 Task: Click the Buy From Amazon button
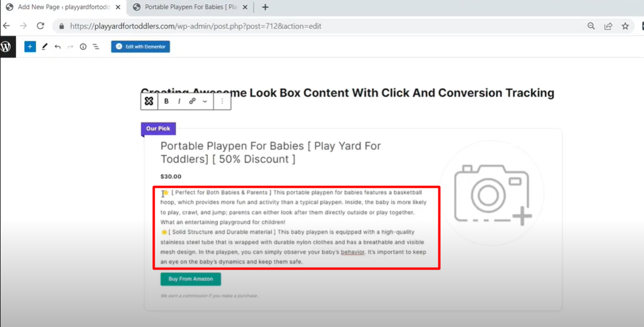[191, 279]
